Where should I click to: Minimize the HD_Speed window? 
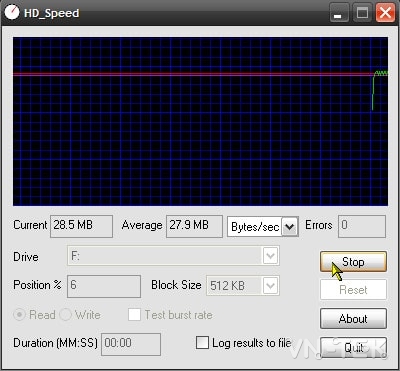[339, 13]
